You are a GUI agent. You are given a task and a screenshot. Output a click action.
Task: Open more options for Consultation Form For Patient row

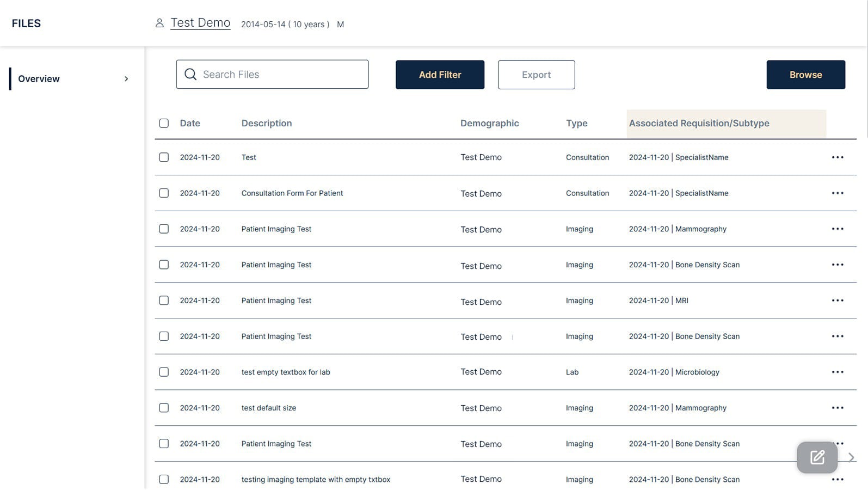coord(838,193)
